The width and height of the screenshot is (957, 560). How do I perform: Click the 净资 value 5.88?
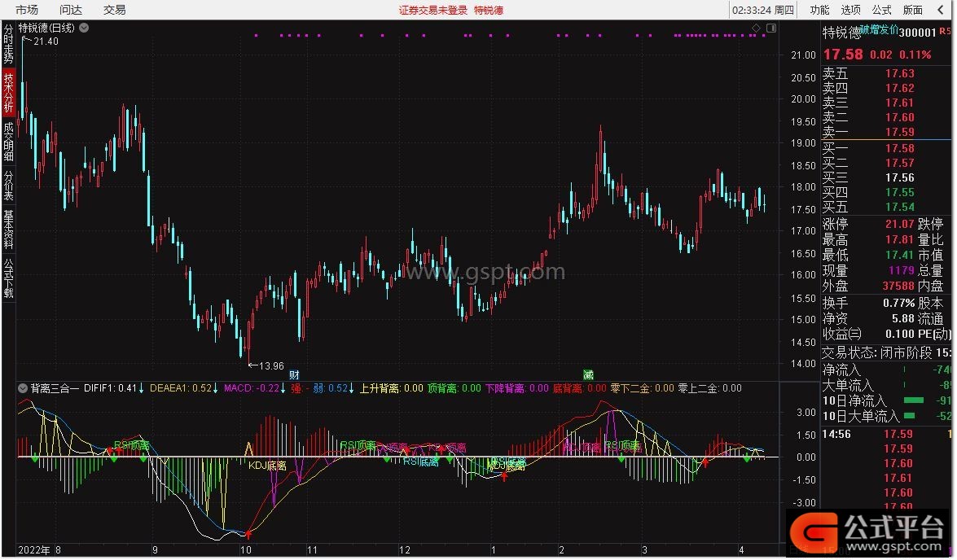903,318
